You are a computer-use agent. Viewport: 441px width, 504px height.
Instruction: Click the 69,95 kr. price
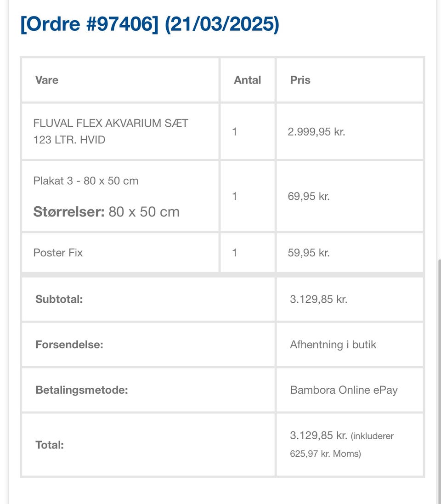pyautogui.click(x=309, y=197)
